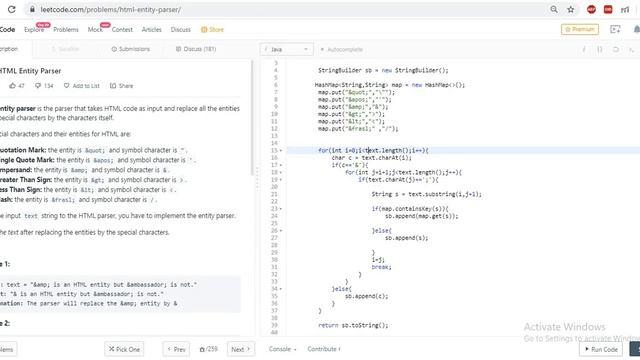Click the HashMap declaration line
This screenshot has width=640, height=360.
pyautogui.click(x=390, y=85)
